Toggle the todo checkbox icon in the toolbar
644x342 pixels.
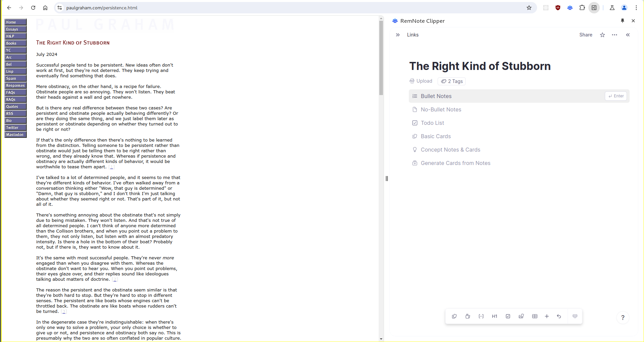click(508, 316)
